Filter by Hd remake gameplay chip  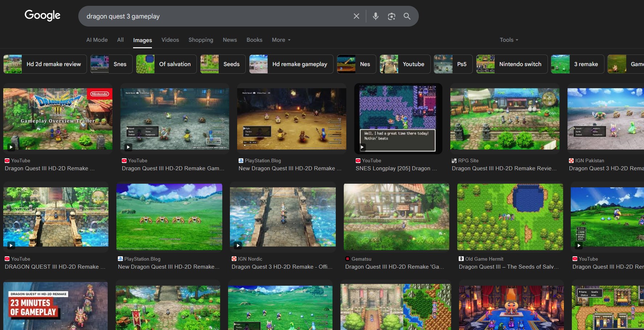coord(291,64)
